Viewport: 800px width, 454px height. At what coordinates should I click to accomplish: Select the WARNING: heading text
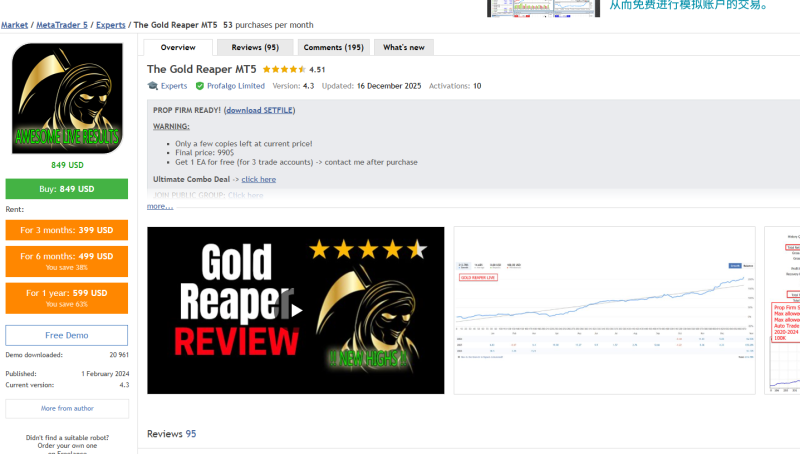171,127
